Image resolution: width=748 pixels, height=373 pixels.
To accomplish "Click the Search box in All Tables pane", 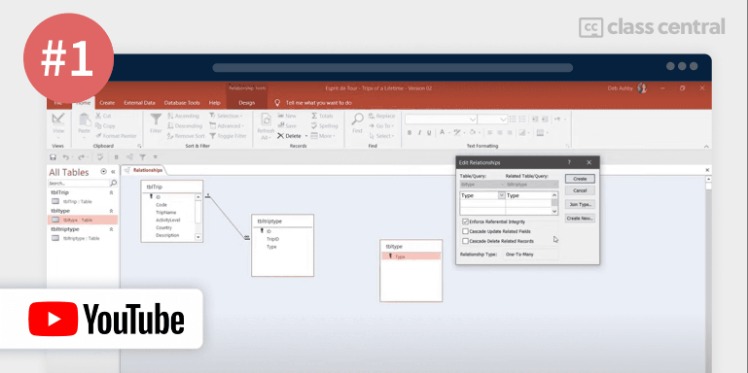I will (x=79, y=183).
